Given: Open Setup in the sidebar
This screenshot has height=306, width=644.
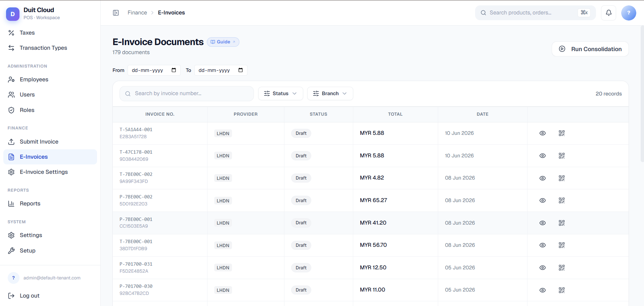Looking at the screenshot, I should pyautogui.click(x=50, y=251).
